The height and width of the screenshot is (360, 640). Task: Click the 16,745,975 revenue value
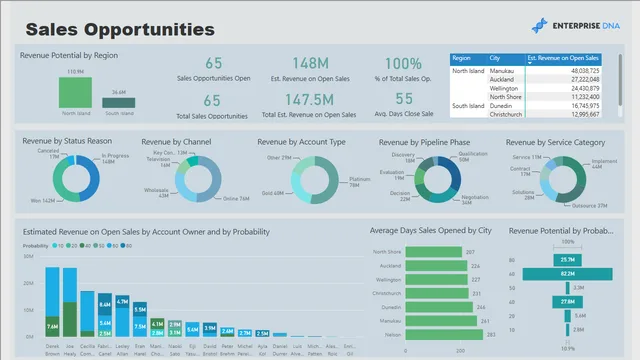[585, 106]
